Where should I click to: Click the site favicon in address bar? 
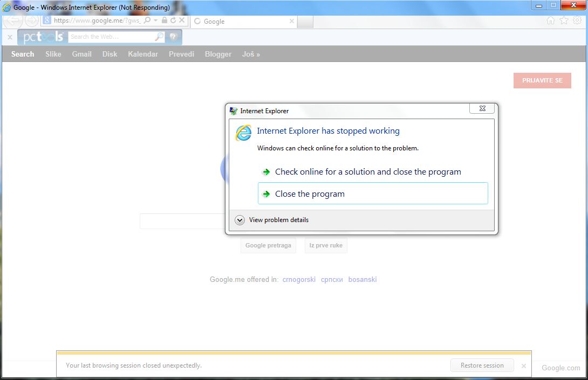point(47,20)
